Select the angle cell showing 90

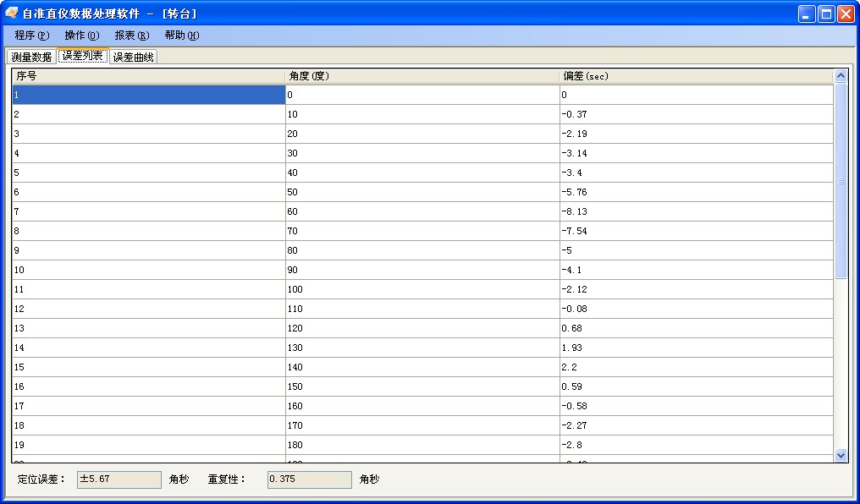[422, 270]
